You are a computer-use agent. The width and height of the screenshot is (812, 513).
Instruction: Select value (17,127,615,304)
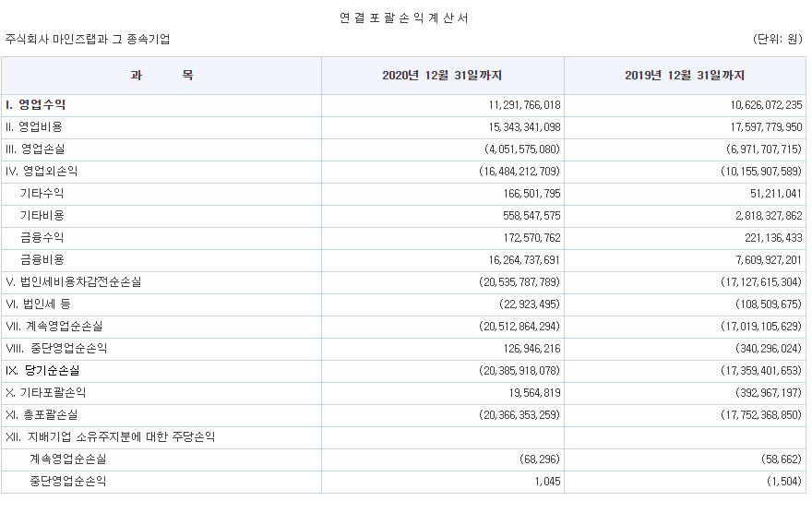762,282
